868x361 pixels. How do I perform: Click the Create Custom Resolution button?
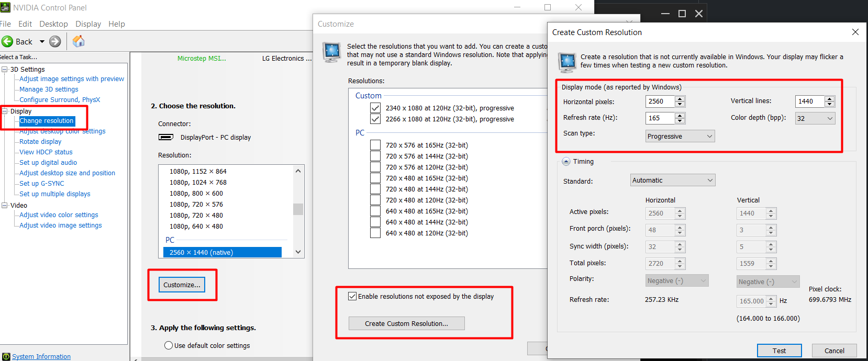click(x=406, y=323)
